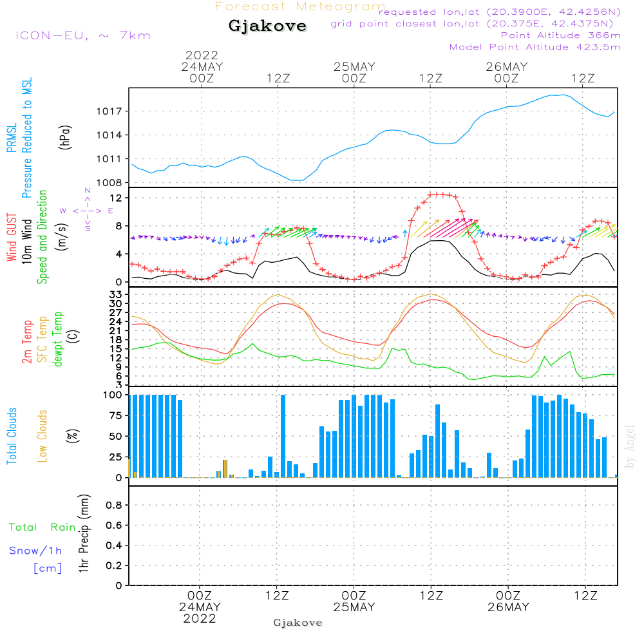This screenshot has width=644, height=644.
Task: Click '25MAY' label under the bottom axis
Action: coord(354,607)
